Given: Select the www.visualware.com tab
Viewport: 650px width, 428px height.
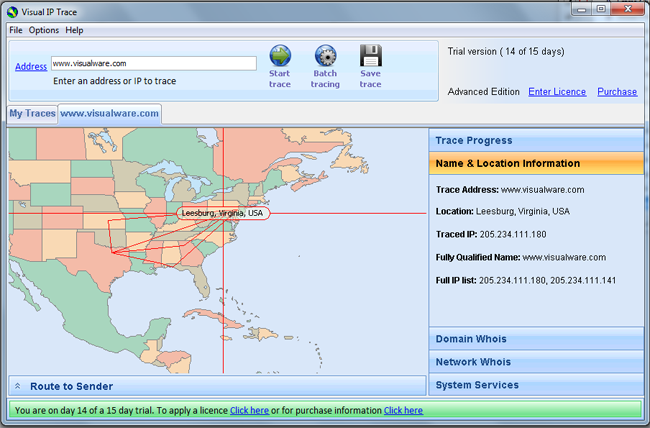Looking at the screenshot, I should point(109,114).
